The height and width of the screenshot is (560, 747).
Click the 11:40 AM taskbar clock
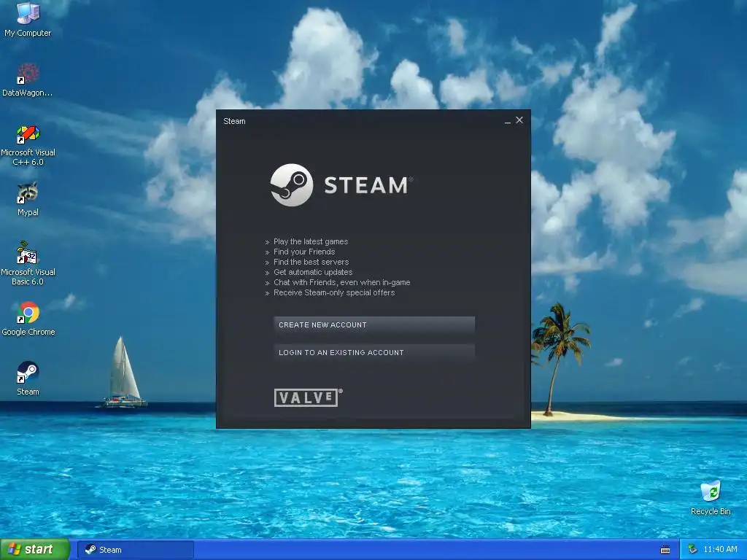point(720,550)
